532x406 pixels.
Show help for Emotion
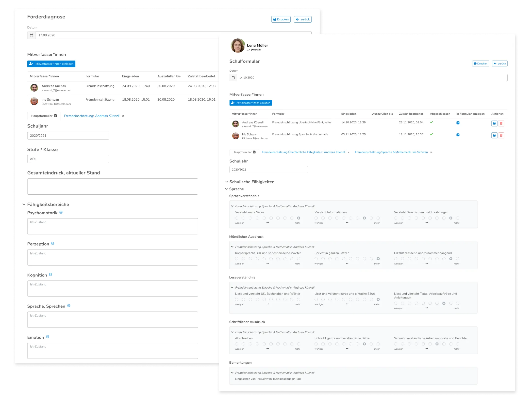point(48,337)
